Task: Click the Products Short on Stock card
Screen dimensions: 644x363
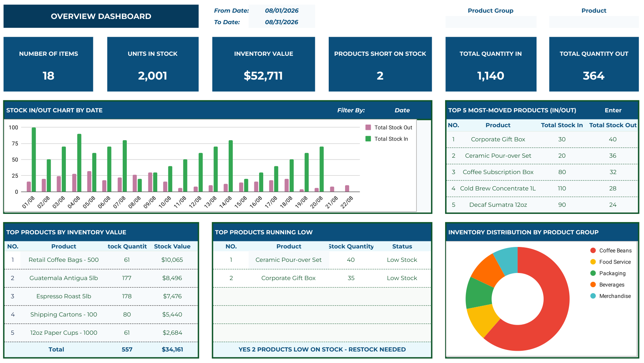Action: [380, 64]
